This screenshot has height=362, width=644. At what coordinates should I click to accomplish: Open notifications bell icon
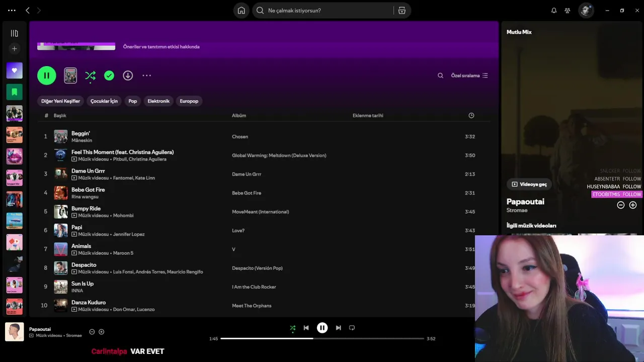554,11
